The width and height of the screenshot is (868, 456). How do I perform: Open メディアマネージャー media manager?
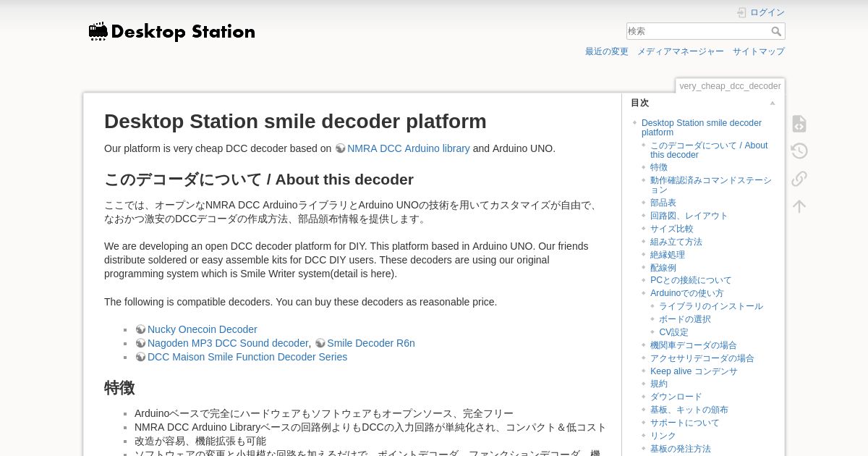[x=681, y=51]
